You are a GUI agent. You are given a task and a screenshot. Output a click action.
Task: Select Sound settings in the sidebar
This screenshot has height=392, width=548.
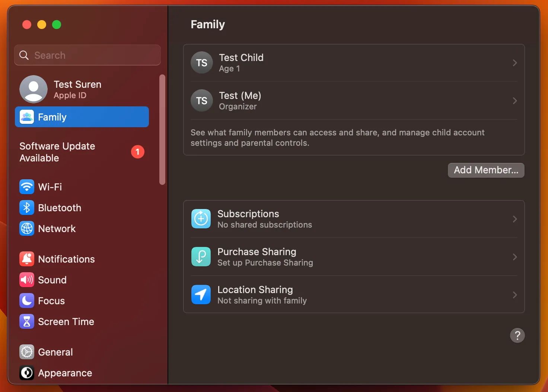[52, 280]
